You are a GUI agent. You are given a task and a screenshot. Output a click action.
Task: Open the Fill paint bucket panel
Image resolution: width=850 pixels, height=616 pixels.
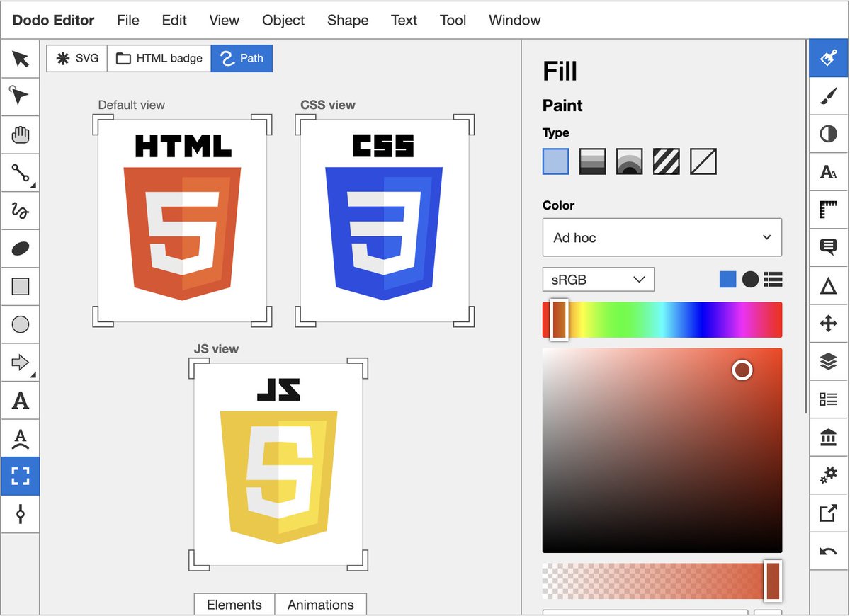pyautogui.click(x=829, y=58)
